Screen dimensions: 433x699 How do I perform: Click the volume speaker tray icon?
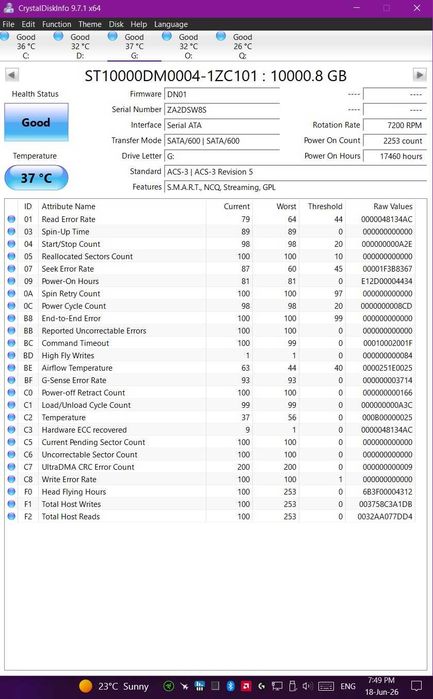(307, 686)
